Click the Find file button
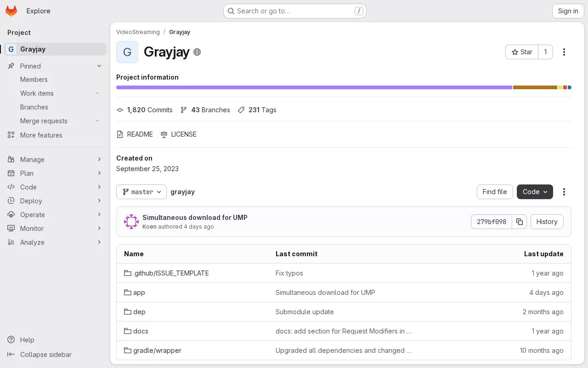Image resolution: width=588 pixels, height=368 pixels. (495, 192)
